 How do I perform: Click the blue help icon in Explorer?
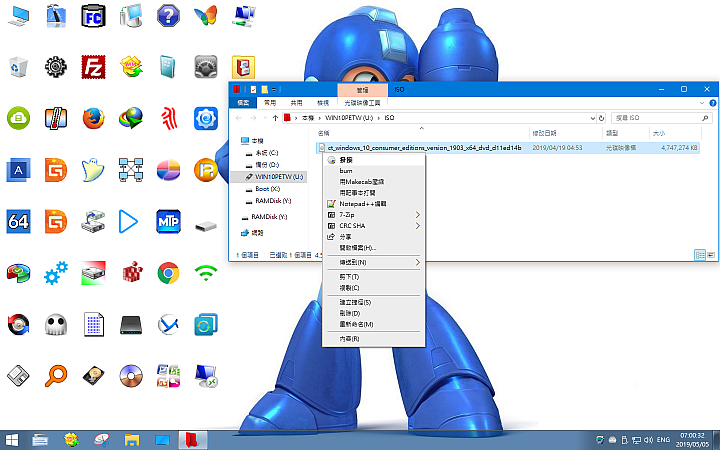pyautogui.click(x=713, y=103)
